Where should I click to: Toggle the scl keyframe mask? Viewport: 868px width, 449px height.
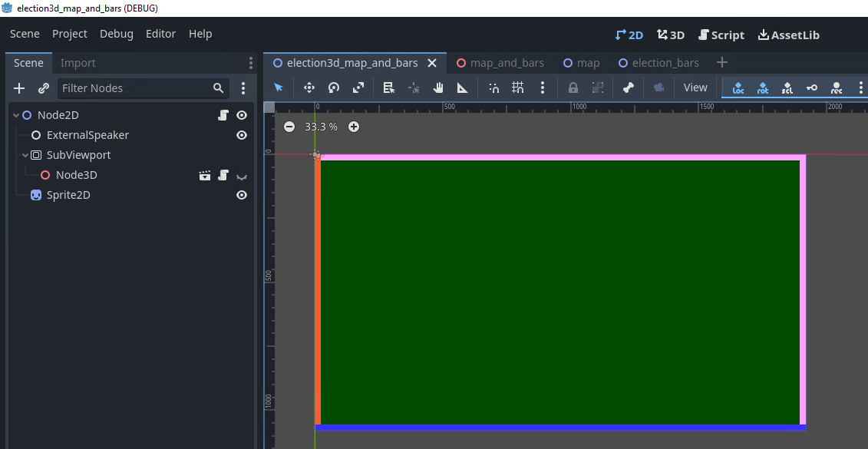[x=787, y=87]
